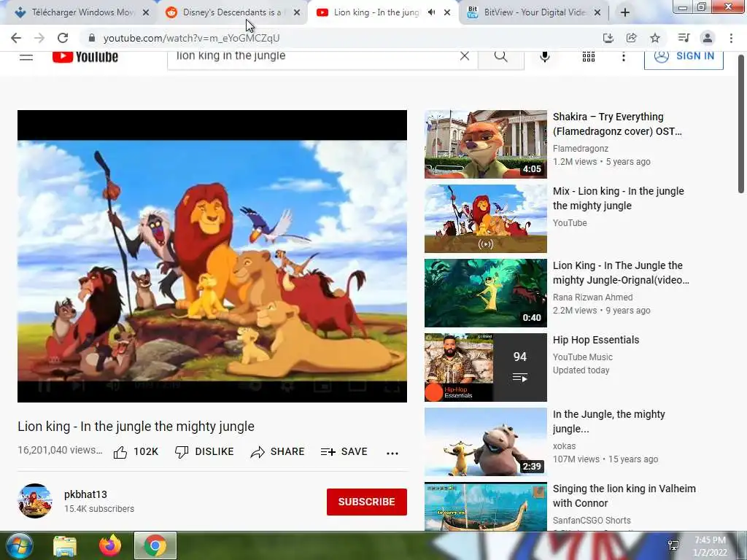Click Flamedragonz channel name

point(580,149)
